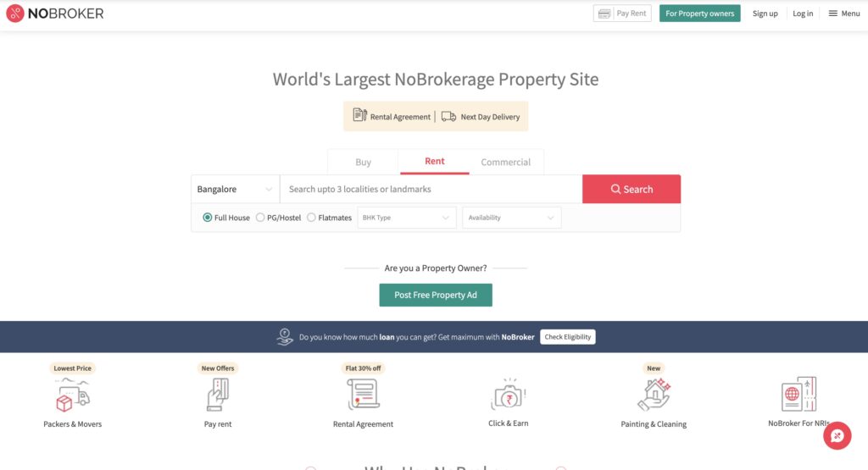This screenshot has width=868, height=470.
Task: Click the NoBroker For NRIs passport icon
Action: (x=798, y=395)
